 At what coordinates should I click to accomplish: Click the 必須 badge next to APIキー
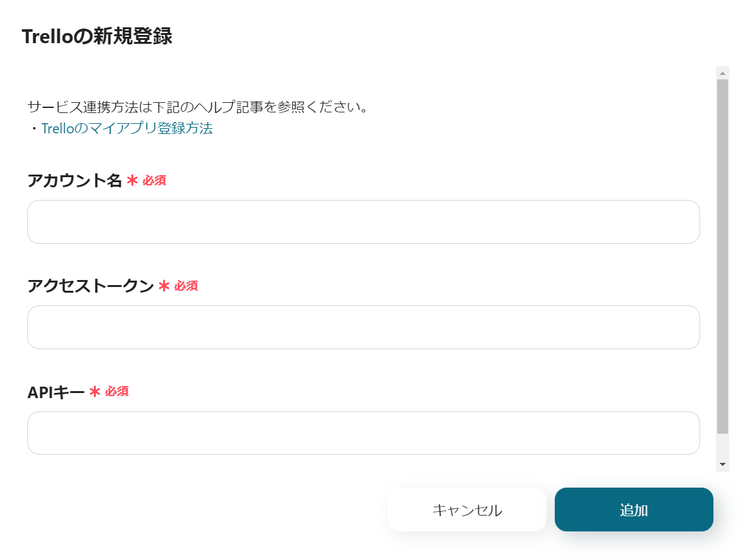(117, 392)
